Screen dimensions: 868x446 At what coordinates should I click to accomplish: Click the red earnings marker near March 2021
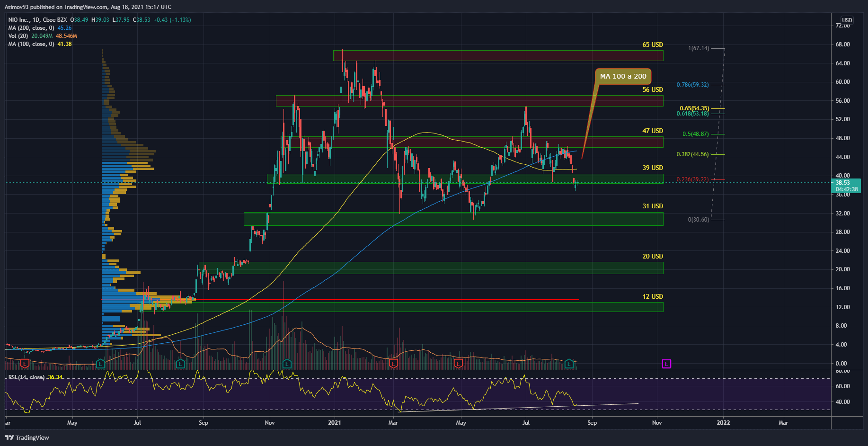coord(393,364)
